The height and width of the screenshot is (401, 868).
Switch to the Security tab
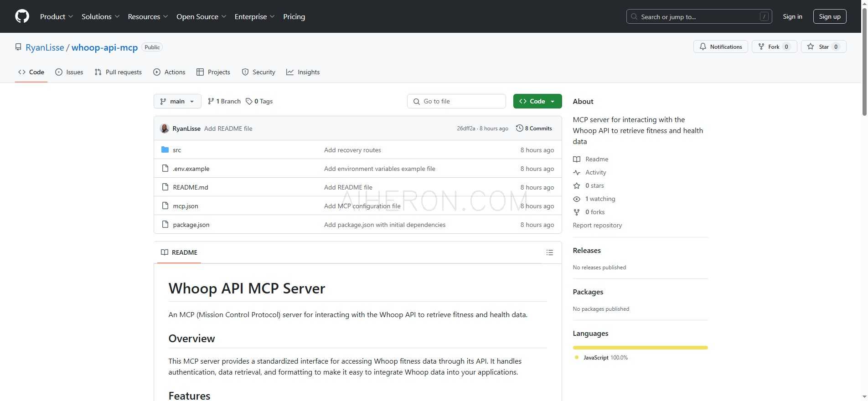coord(258,72)
